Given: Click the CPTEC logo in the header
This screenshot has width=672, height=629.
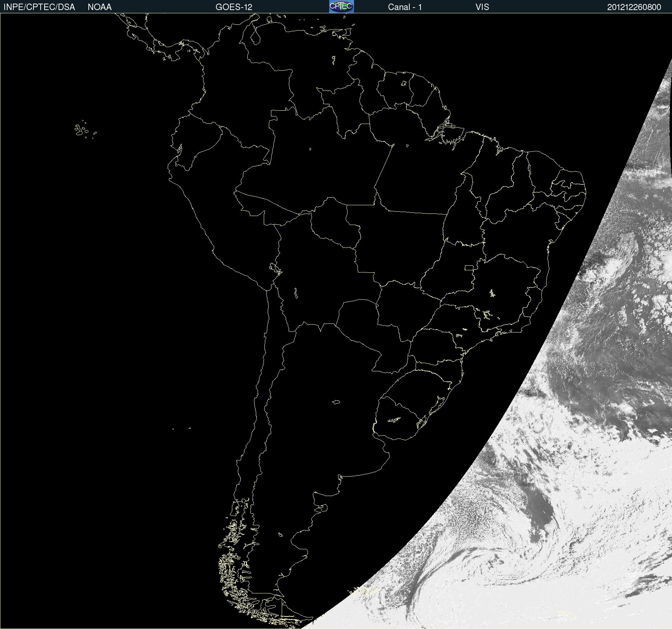Looking at the screenshot, I should (341, 6).
